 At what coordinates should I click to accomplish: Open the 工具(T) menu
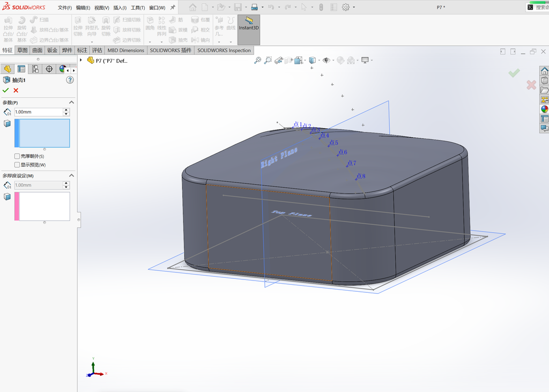coord(138,8)
